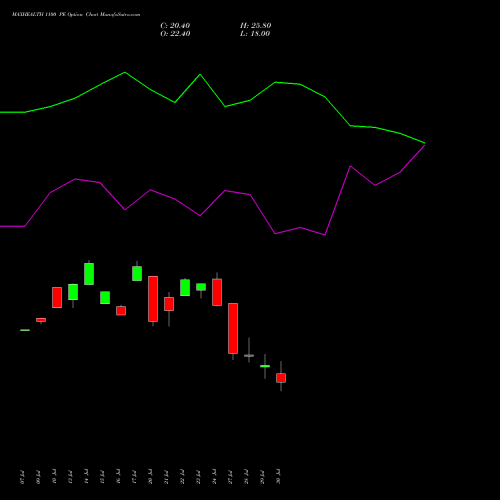Select the tallest green candle above 14 Jul
500x500 pixels.
[x=89, y=274]
